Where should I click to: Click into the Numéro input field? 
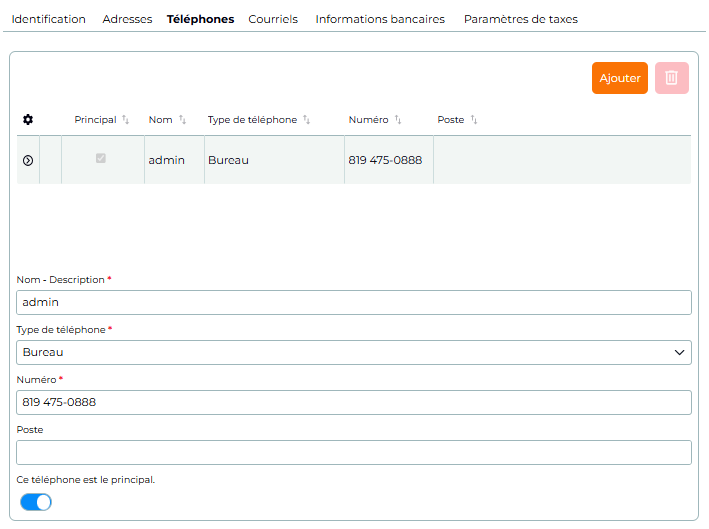[x=354, y=402]
